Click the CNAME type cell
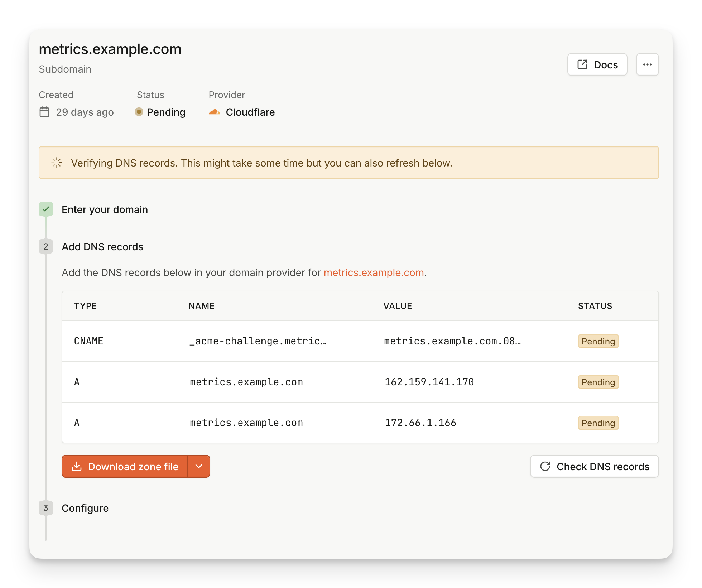 pyautogui.click(x=88, y=341)
